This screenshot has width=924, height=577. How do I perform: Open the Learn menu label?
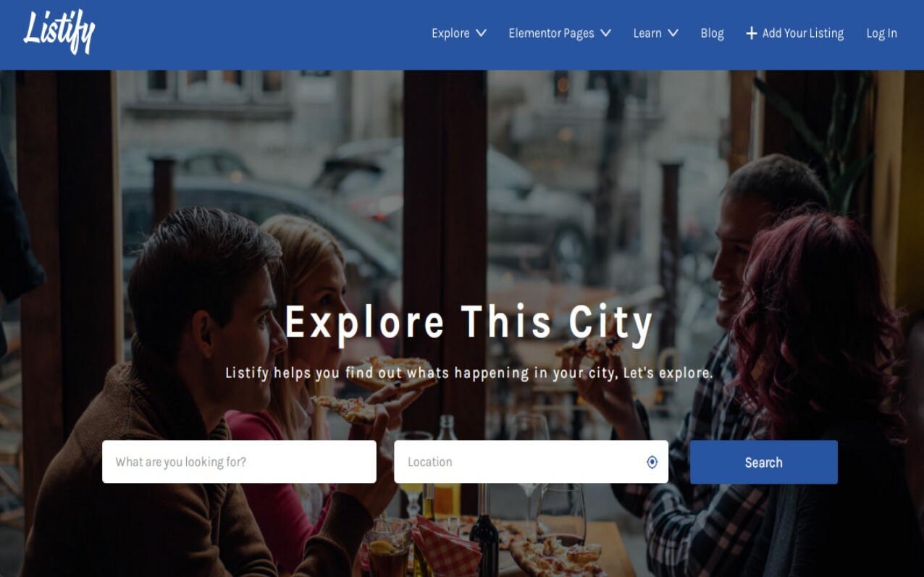(x=647, y=33)
